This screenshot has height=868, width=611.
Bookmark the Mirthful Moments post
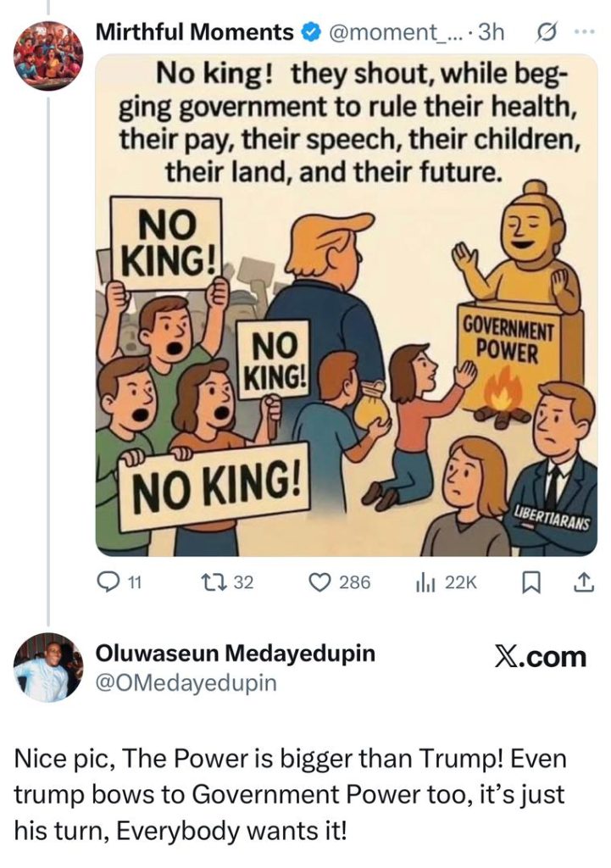[531, 582]
